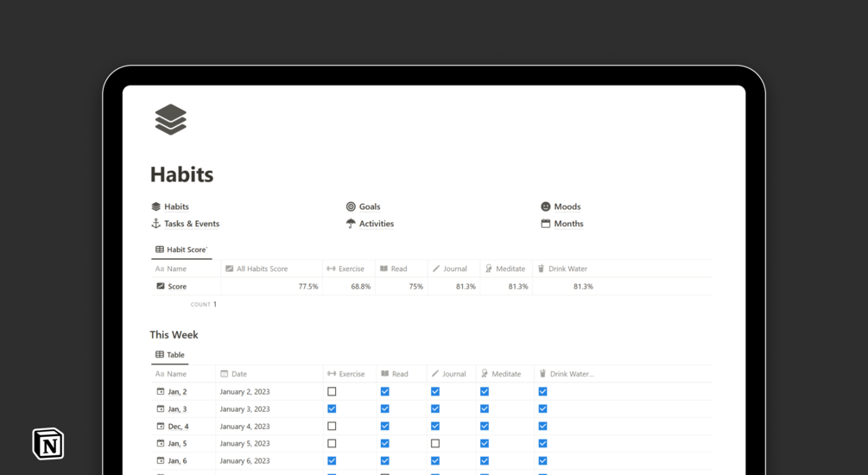Check Exercise for Jan, 2
868x475 pixels.
click(x=332, y=391)
